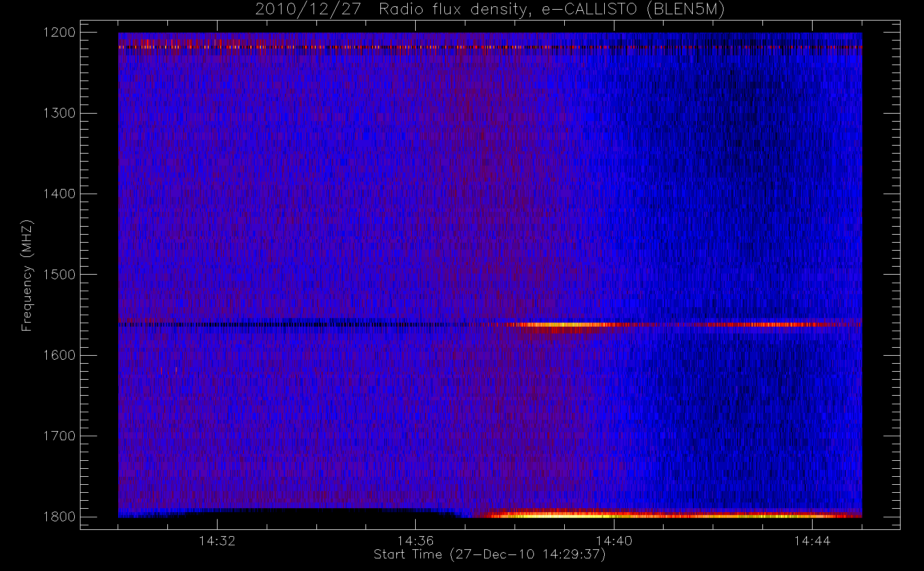Click the 1600 frequency tick label
This screenshot has width=924, height=571.
(x=59, y=355)
